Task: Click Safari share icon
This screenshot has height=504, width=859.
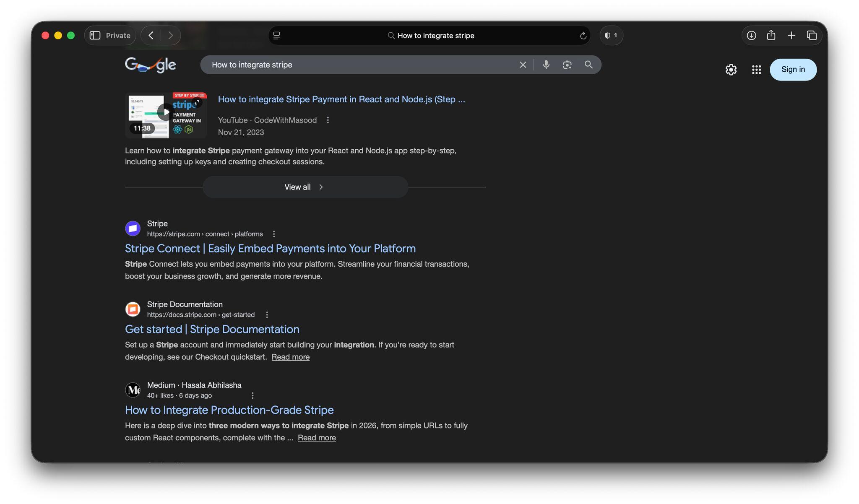Action: (x=771, y=36)
